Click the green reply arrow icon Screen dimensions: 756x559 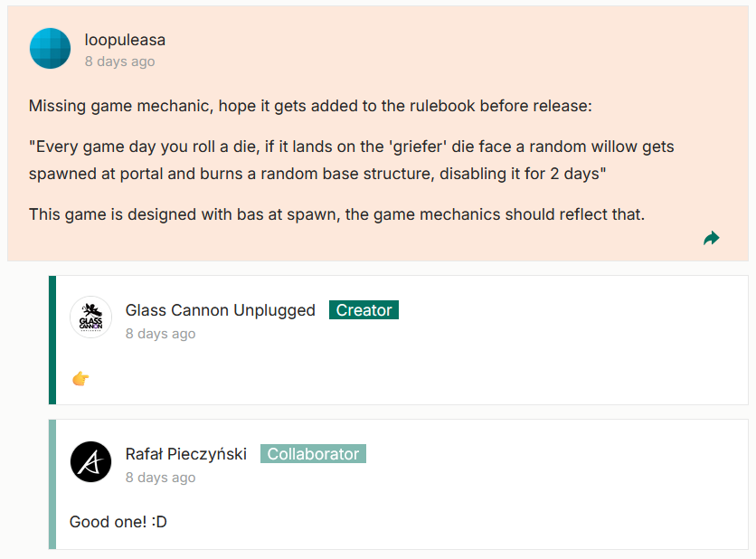coord(711,238)
